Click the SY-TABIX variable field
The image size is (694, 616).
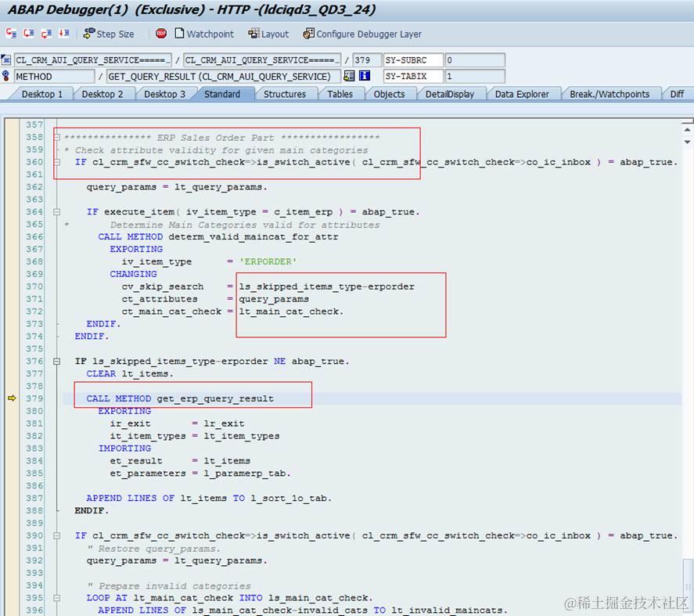coord(413,76)
